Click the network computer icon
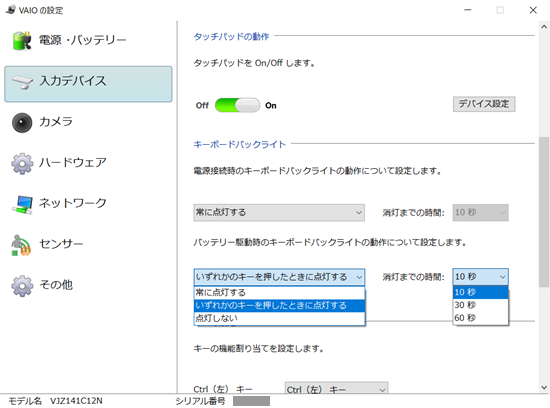Image resolution: width=550 pixels, height=408 pixels. [x=22, y=204]
